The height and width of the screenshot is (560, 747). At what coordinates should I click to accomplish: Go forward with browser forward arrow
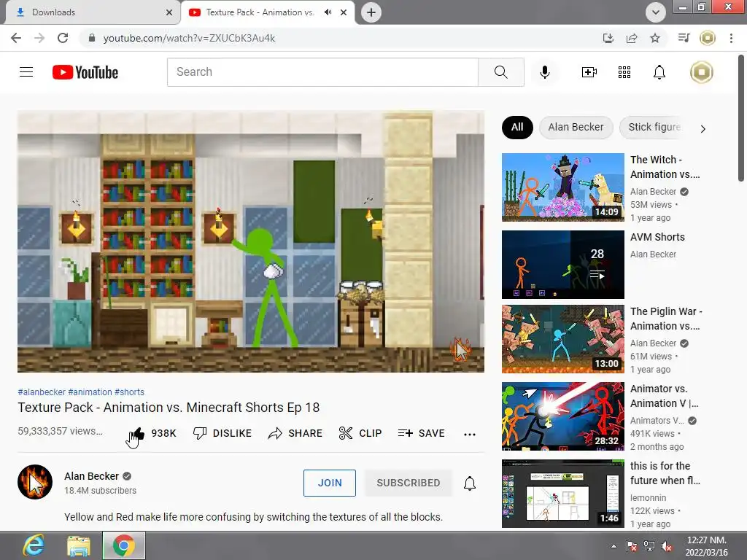pyautogui.click(x=39, y=38)
